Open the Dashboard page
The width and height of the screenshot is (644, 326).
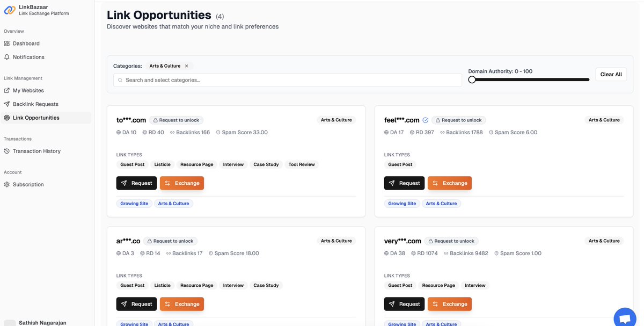click(x=26, y=44)
